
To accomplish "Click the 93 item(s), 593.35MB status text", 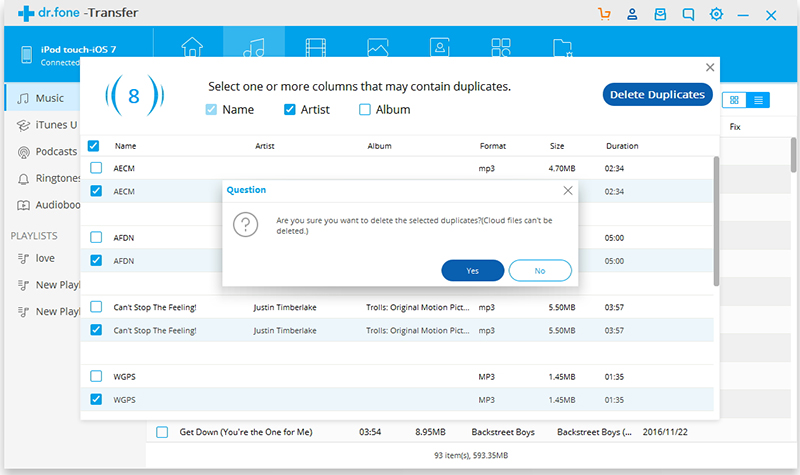I will tap(471, 455).
